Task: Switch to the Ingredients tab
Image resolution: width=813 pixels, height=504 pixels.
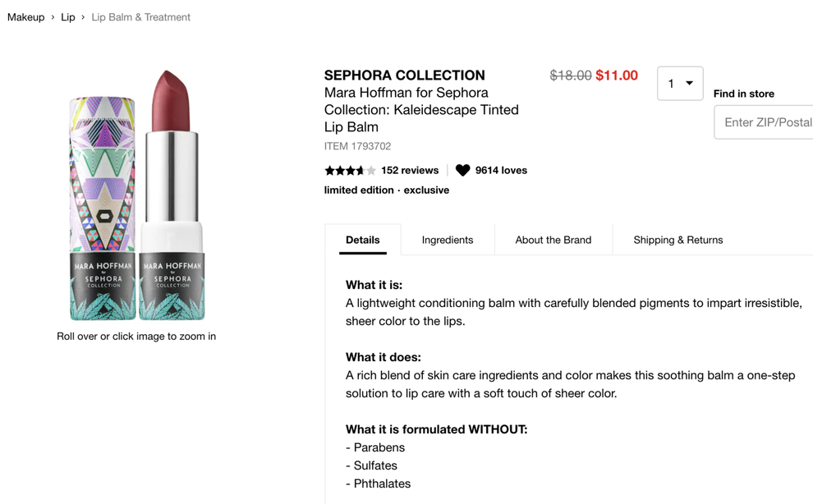Action: coord(448,240)
